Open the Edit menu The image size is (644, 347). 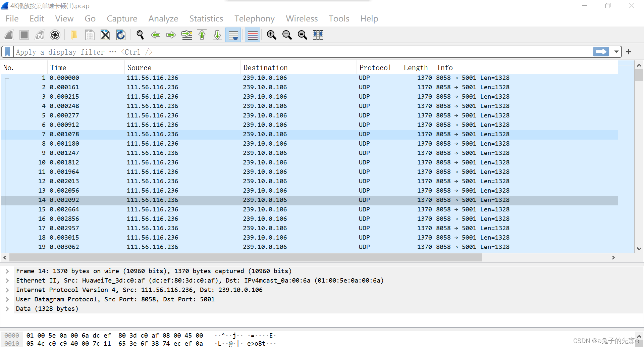[x=37, y=18]
